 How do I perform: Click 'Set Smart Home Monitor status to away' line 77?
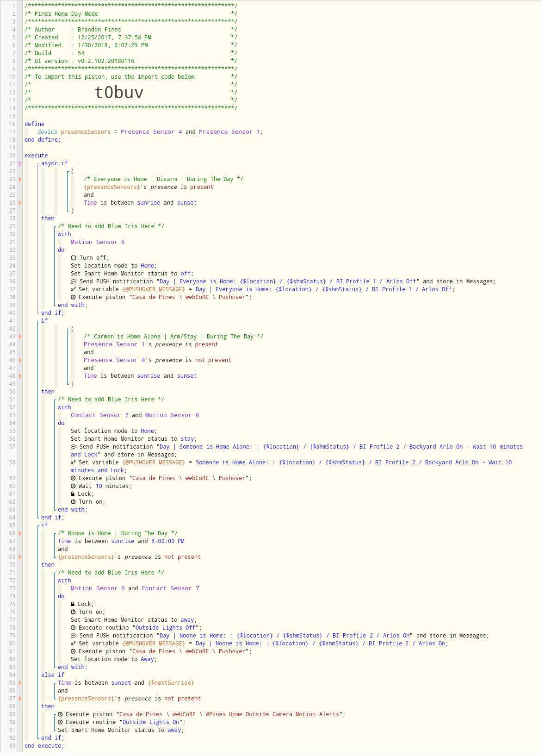click(134, 620)
